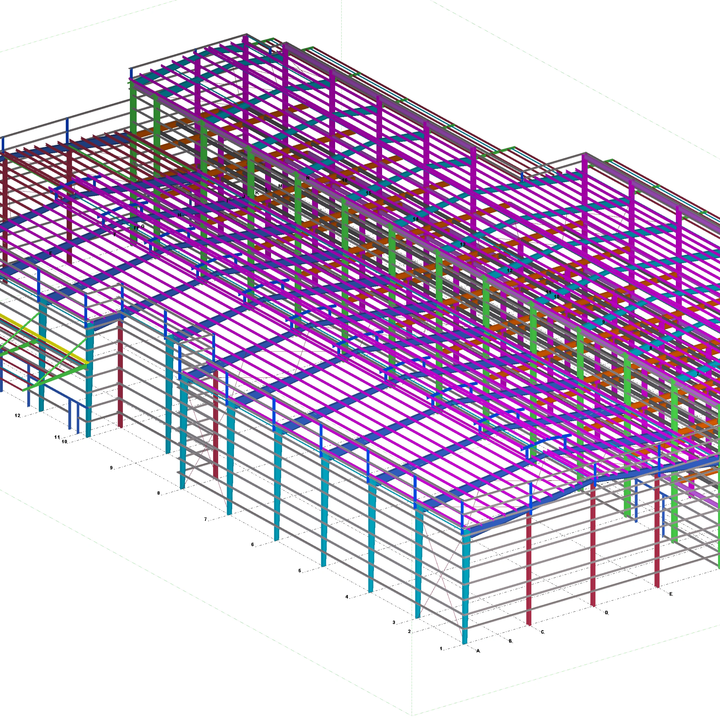
Task: Select grid line label "4"
Action: point(347,597)
